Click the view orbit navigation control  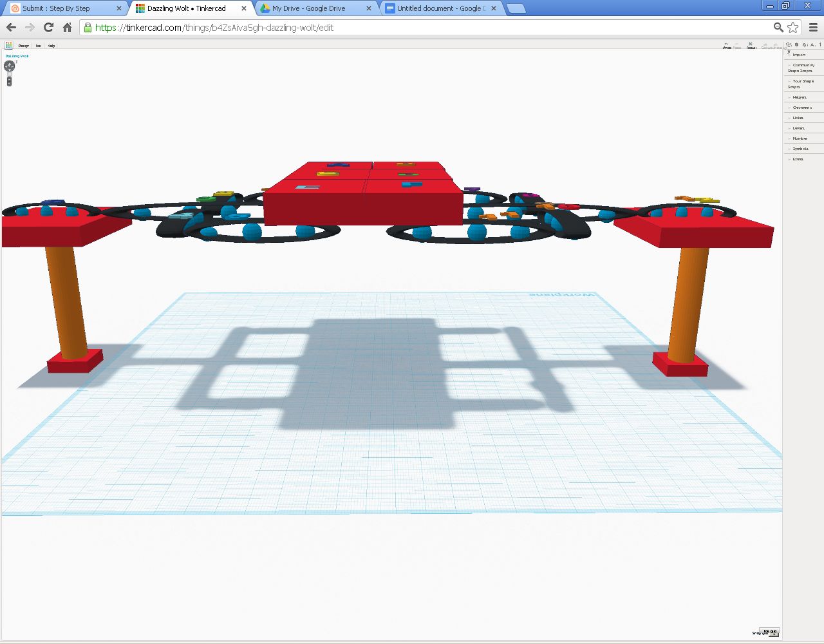click(x=9, y=66)
